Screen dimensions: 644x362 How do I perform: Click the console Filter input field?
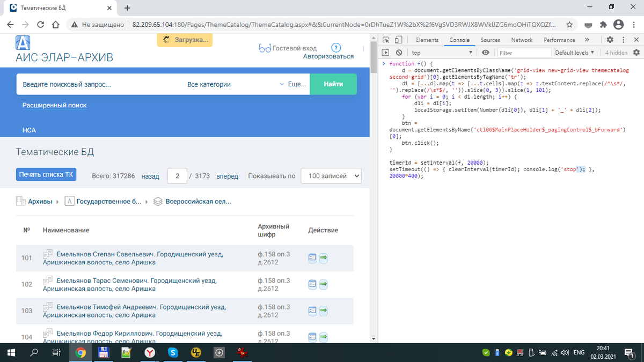(524, 53)
